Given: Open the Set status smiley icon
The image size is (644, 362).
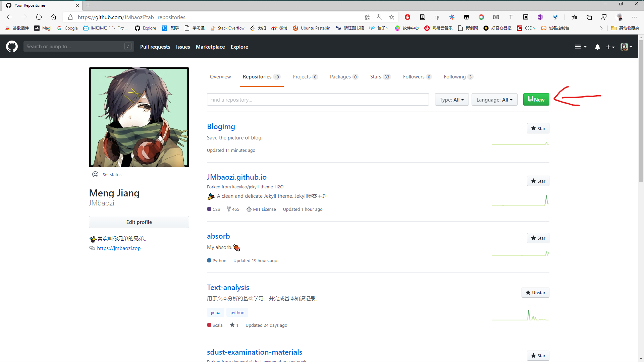Looking at the screenshot, I should coord(95,175).
